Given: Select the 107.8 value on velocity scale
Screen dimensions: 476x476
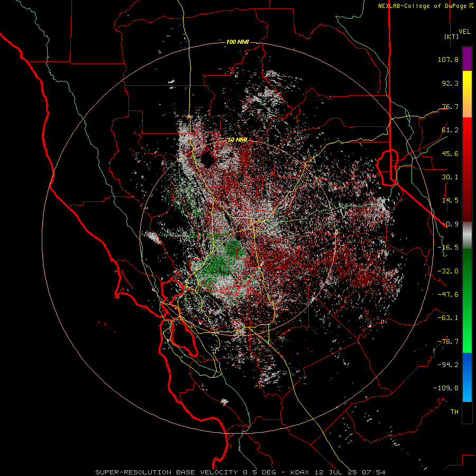Looking at the screenshot, I should [x=448, y=59].
